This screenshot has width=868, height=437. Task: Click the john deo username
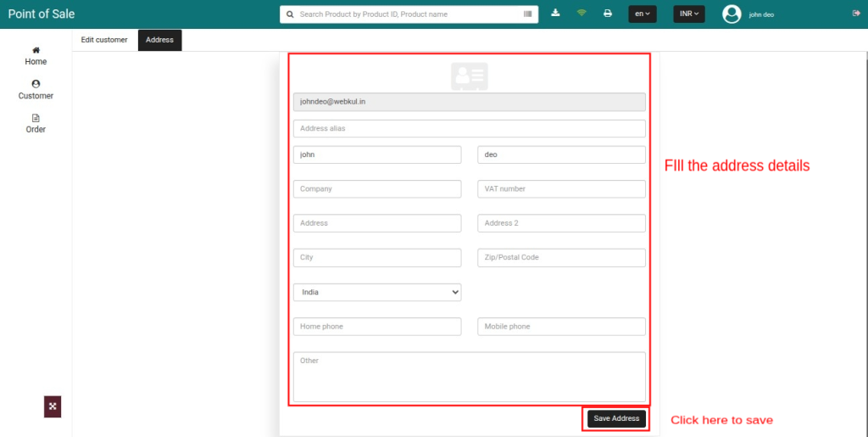click(x=761, y=15)
